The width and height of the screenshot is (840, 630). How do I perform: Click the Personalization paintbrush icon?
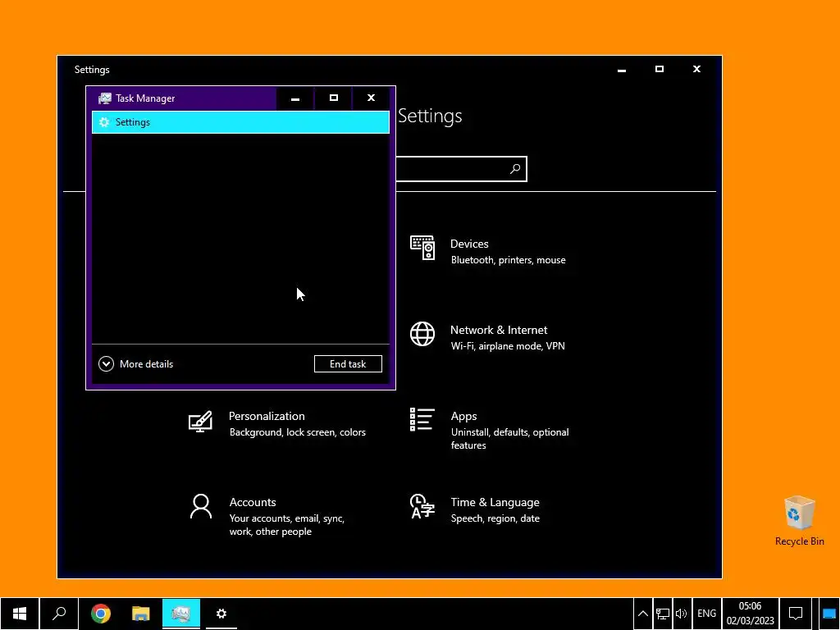(x=200, y=422)
